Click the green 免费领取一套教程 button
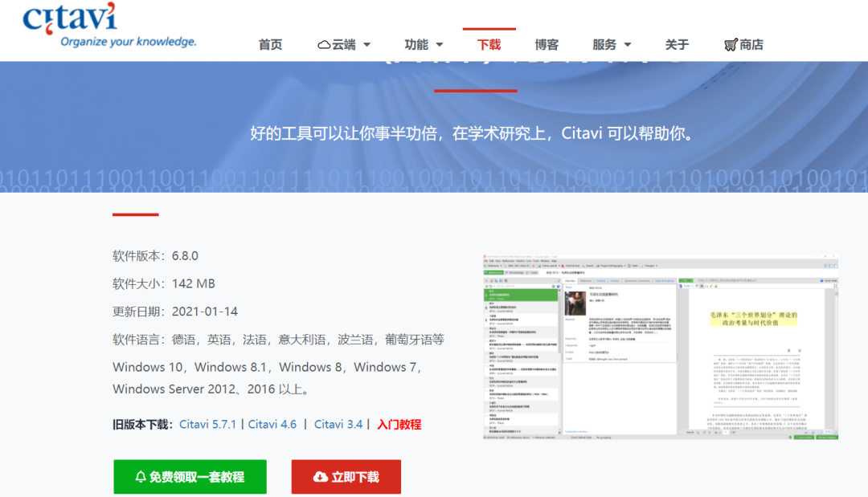The image size is (868, 497). 190,477
